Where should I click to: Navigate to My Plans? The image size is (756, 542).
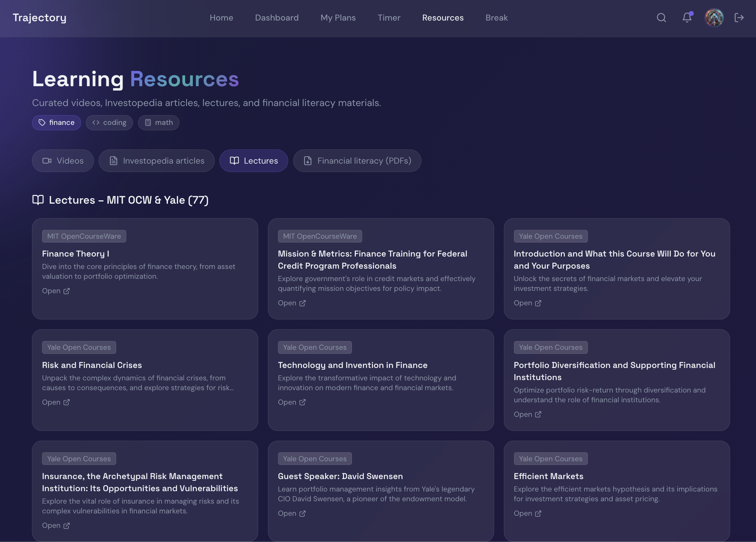click(338, 18)
